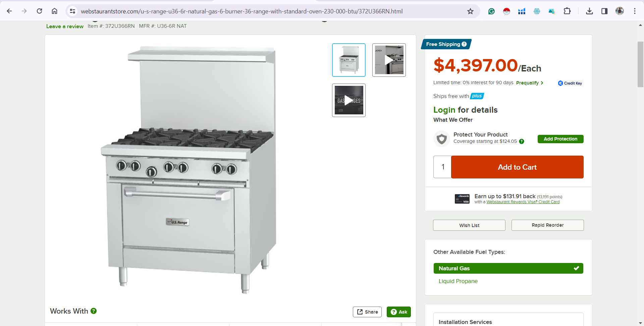Click the page vertical scrollbar thumb
Screen dimensions: 644x326
[640, 64]
